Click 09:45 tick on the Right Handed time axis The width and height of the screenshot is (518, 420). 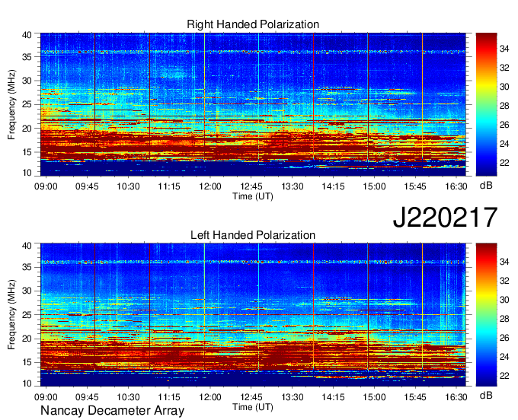coord(87,186)
